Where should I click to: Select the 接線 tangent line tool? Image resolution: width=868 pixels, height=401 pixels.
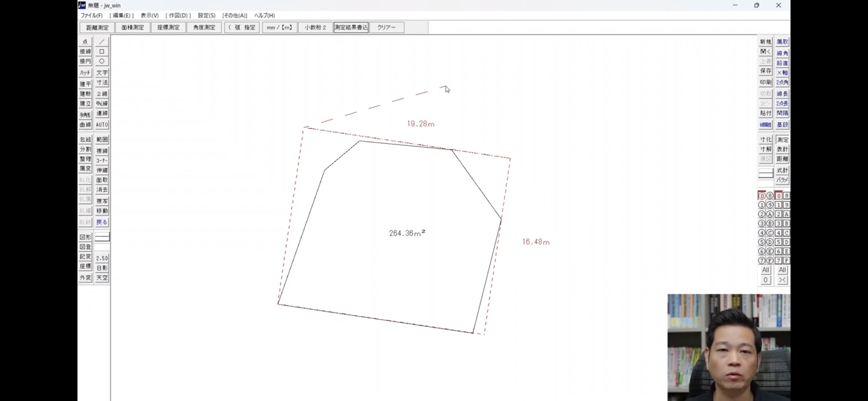tap(85, 51)
